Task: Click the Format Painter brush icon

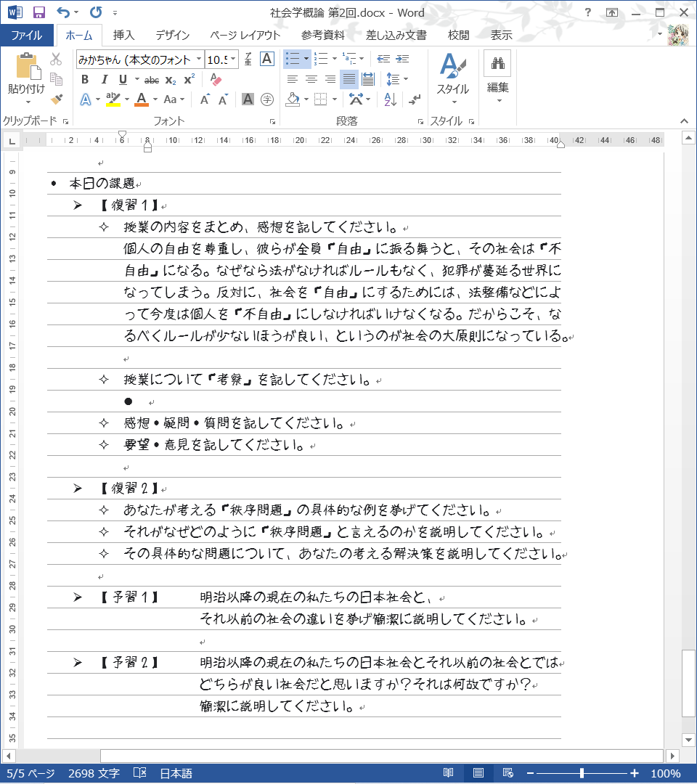Action: (x=57, y=99)
